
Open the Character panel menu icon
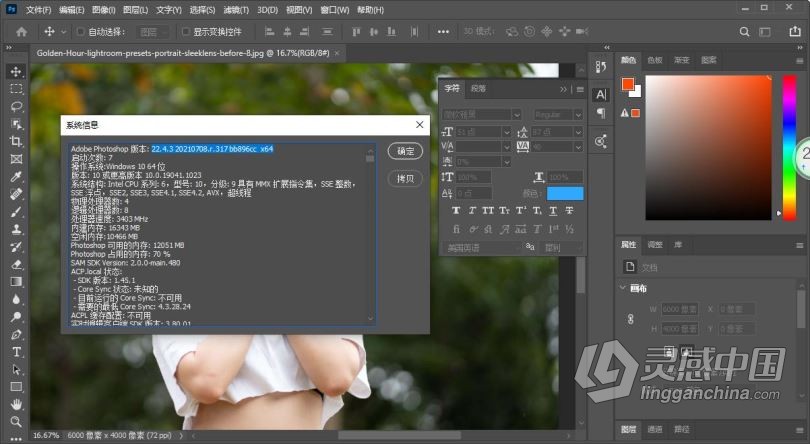pyautogui.click(x=580, y=89)
